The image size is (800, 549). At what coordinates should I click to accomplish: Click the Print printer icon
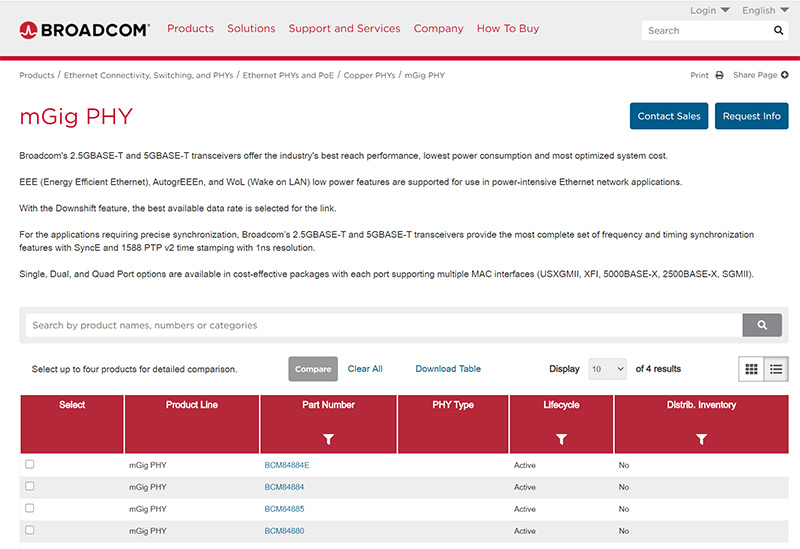click(x=719, y=76)
